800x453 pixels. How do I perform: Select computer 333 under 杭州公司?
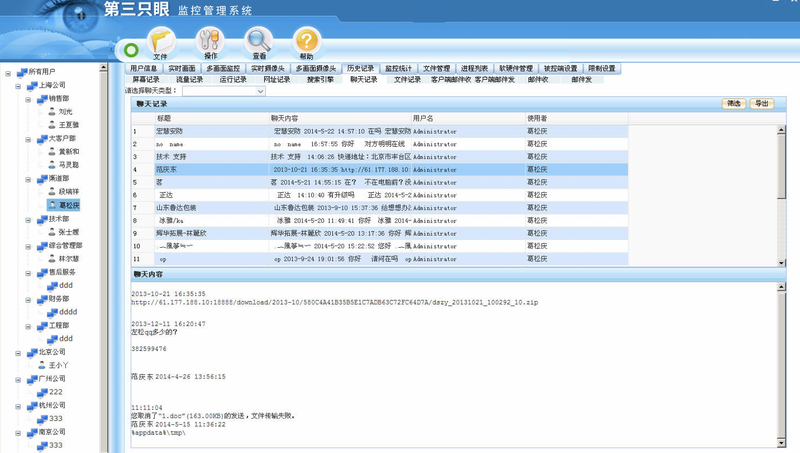click(50, 418)
